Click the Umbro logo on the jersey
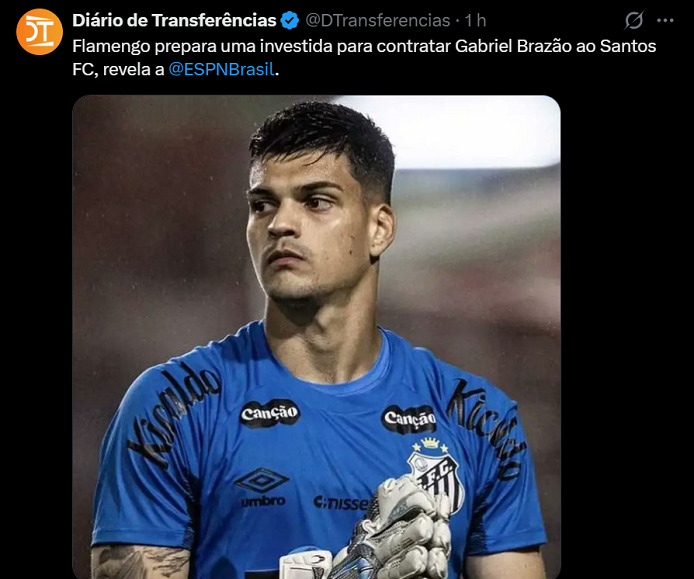Screen dimensions: 694x579 (x=262, y=487)
